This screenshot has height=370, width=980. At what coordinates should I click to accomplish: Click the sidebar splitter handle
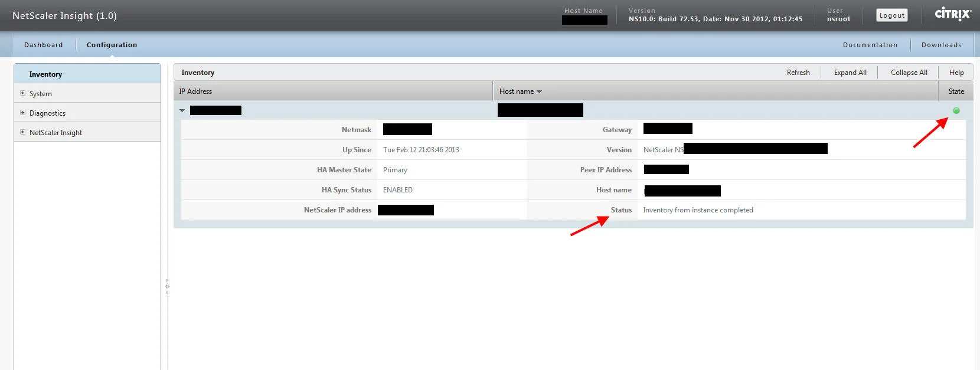167,287
